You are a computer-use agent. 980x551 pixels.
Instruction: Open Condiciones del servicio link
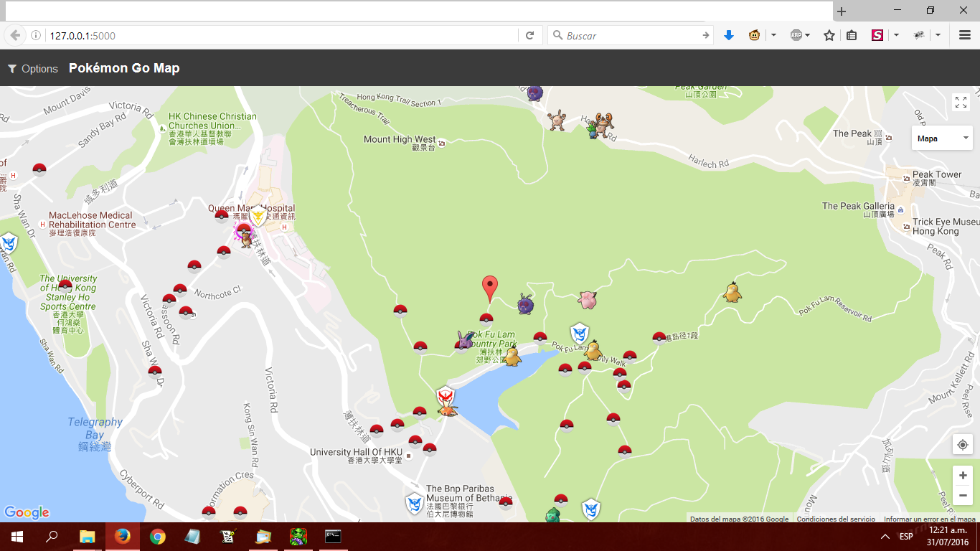836,519
